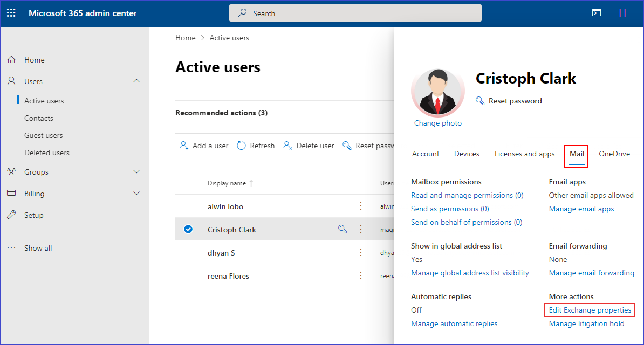Switch to the OneDrive tab
This screenshot has width=644, height=345.
tap(614, 154)
